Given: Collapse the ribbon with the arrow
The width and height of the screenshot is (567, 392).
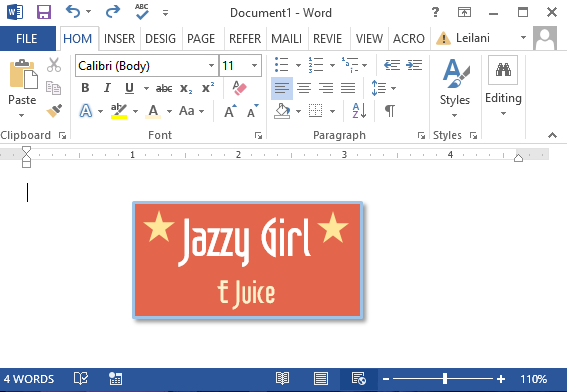Looking at the screenshot, I should [x=552, y=135].
